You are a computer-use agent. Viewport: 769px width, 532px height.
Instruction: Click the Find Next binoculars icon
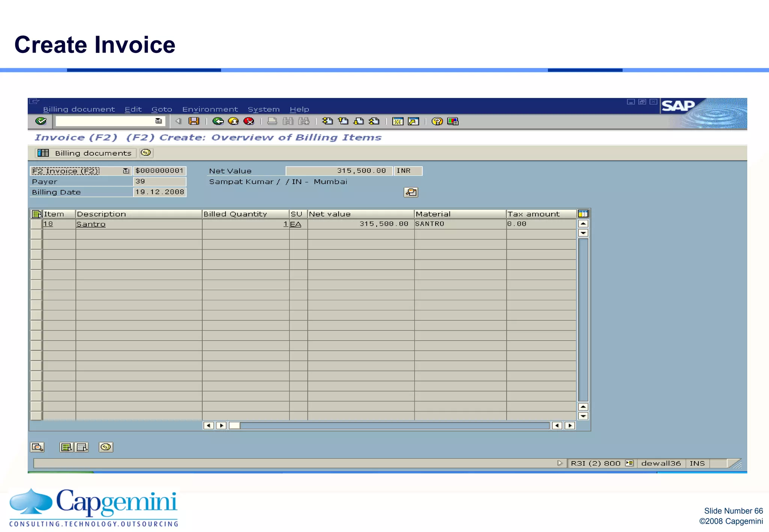point(304,121)
